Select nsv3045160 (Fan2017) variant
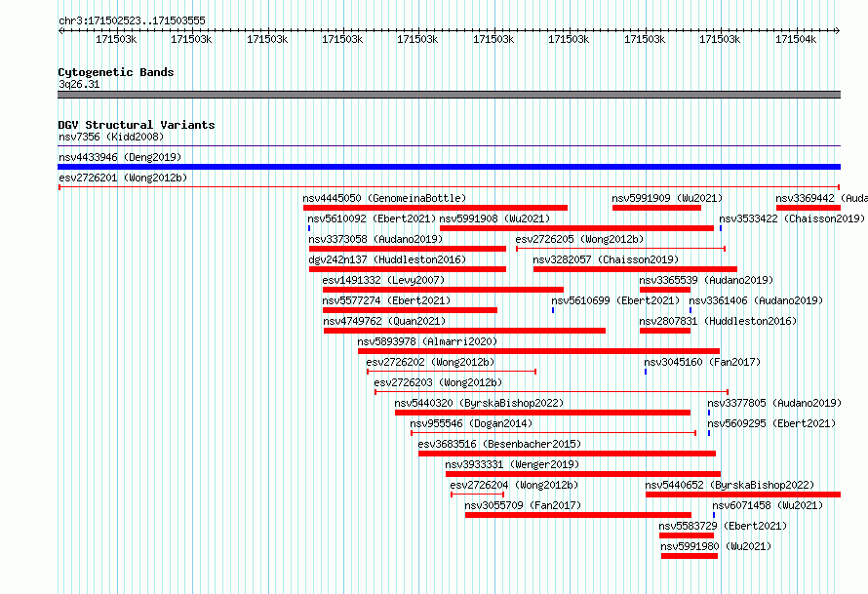The height and width of the screenshot is (594, 868). click(x=702, y=362)
